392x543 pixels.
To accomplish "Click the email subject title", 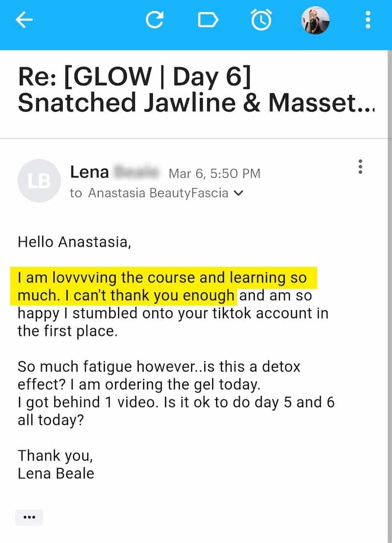I will pos(196,89).
